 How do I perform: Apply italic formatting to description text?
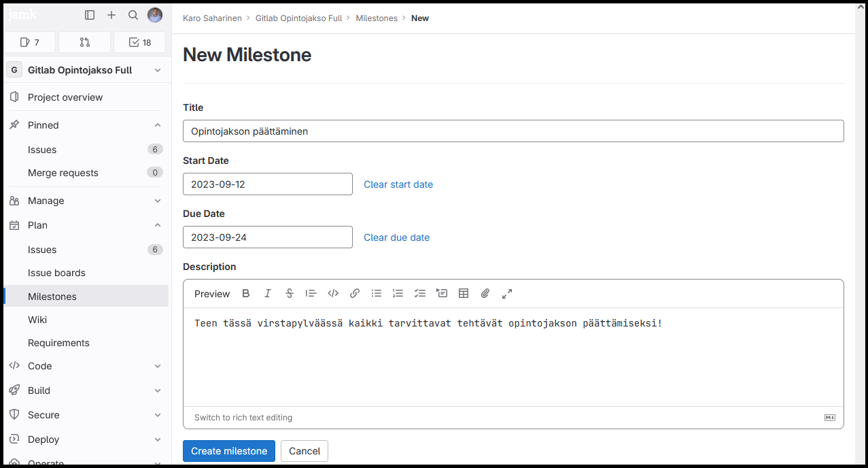(268, 293)
